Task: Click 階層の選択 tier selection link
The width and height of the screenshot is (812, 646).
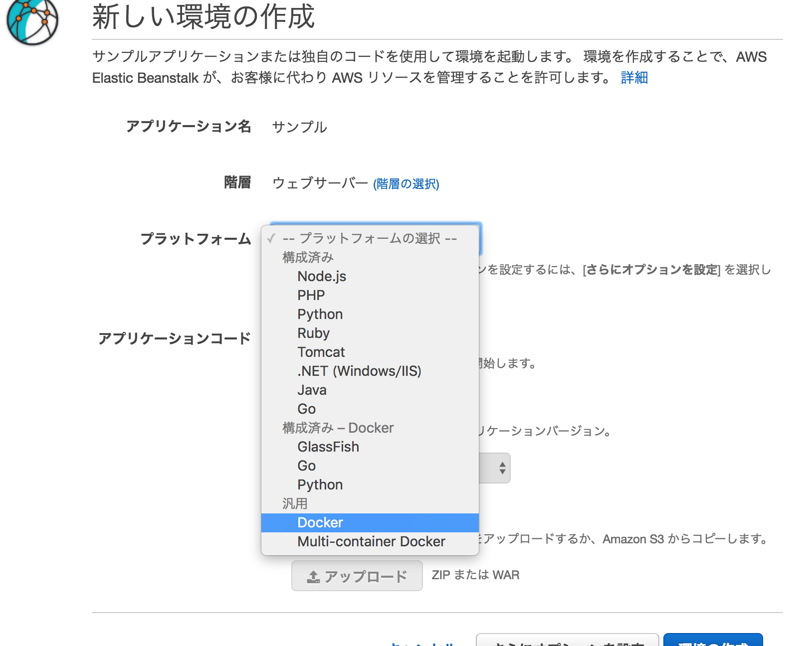Action: (x=406, y=184)
